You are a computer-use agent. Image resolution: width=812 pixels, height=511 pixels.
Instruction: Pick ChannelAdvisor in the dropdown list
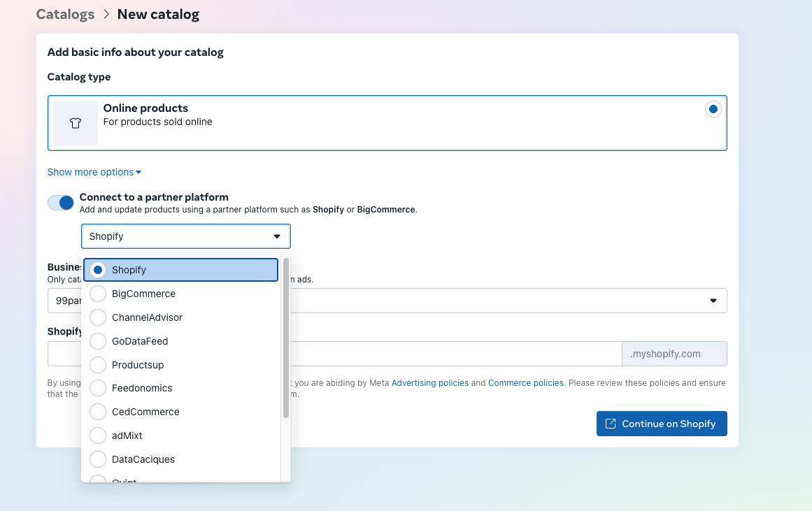click(180, 317)
